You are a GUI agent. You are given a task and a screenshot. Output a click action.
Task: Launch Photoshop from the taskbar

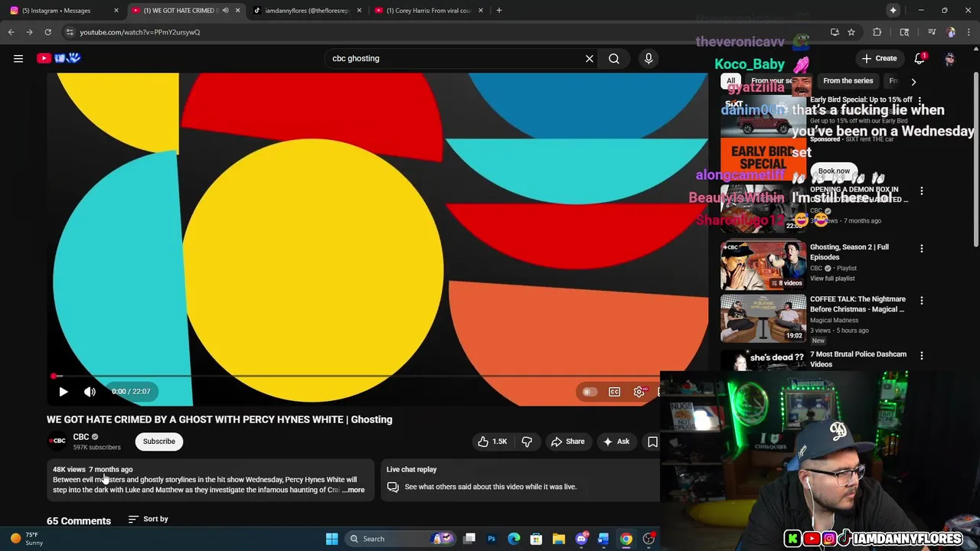pos(492,539)
